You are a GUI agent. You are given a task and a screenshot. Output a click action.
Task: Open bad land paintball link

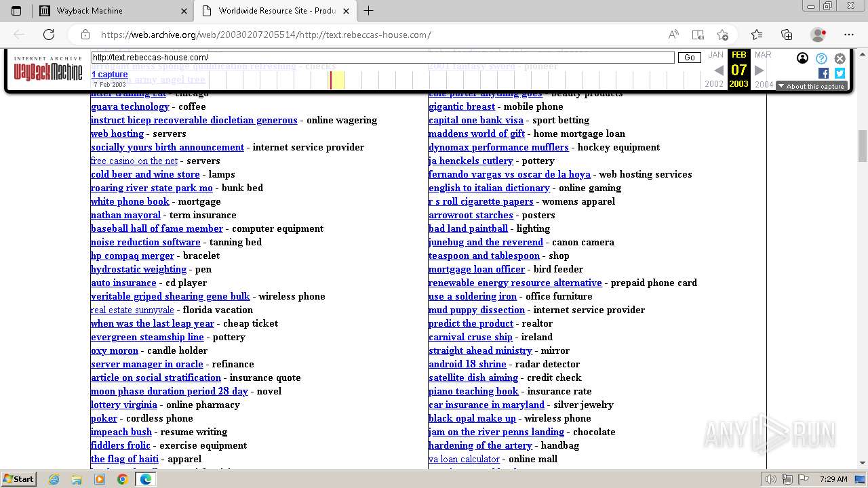(468, 228)
